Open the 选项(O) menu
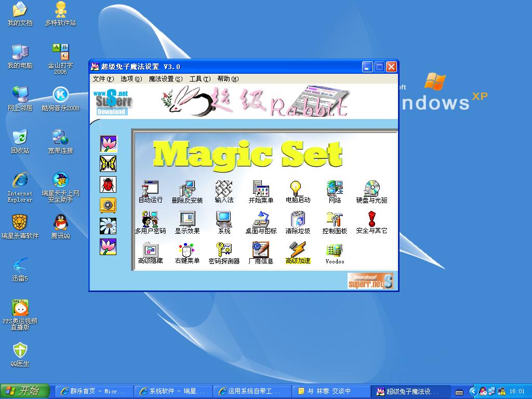 [x=131, y=79]
